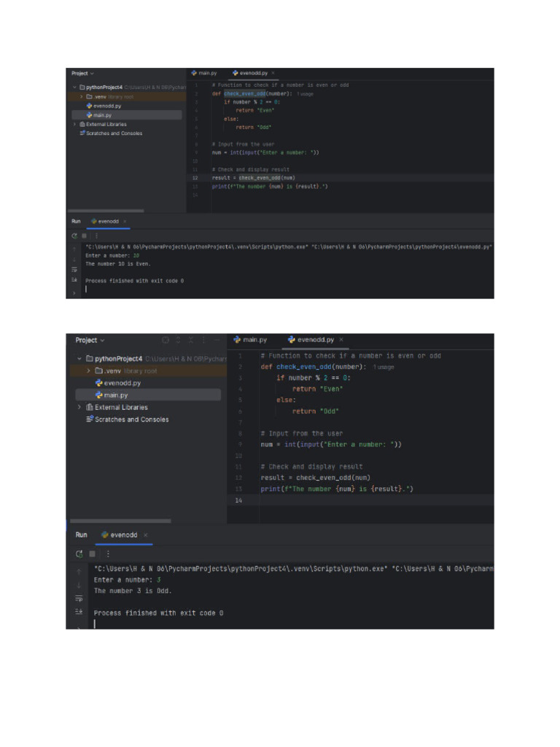Click Rerun icon in lower screenshot's Run panel

coord(79,554)
